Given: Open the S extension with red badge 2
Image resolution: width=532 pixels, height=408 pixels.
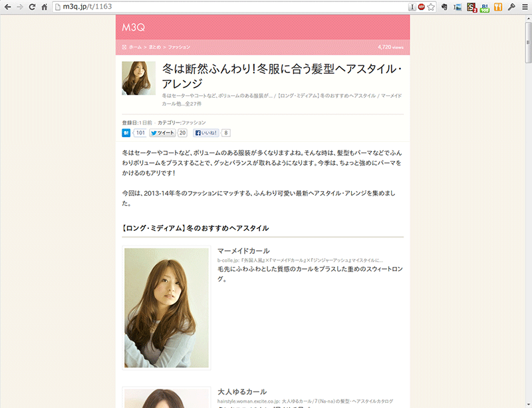Looking at the screenshot, I should click(x=471, y=7).
